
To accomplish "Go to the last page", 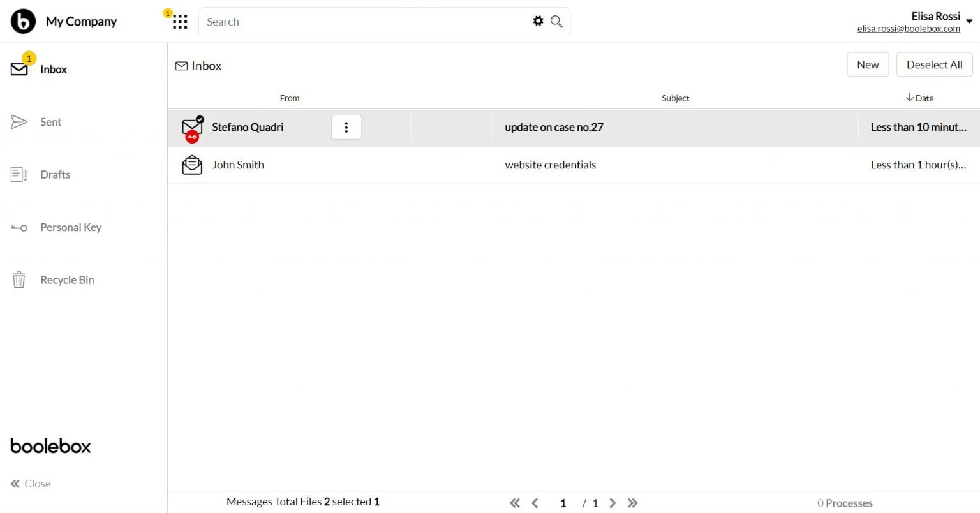I will pyautogui.click(x=632, y=503).
